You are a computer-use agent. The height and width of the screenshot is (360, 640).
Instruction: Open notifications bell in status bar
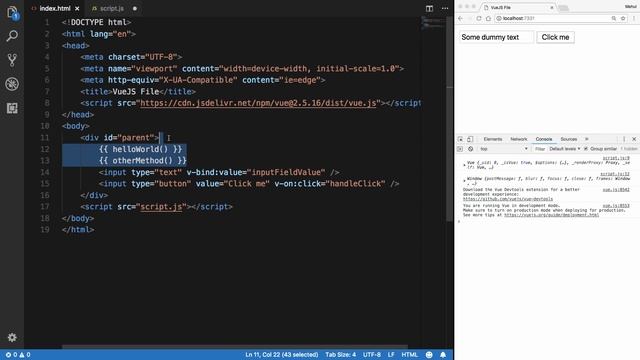point(443,355)
